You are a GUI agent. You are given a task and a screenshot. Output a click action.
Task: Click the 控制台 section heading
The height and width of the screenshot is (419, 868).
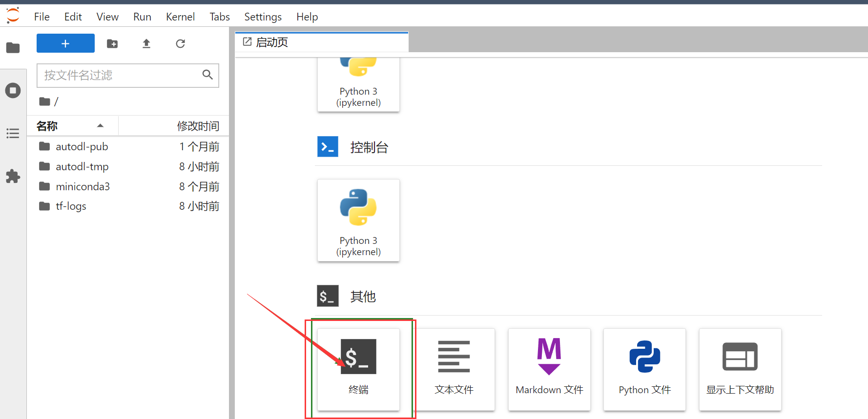[369, 147]
